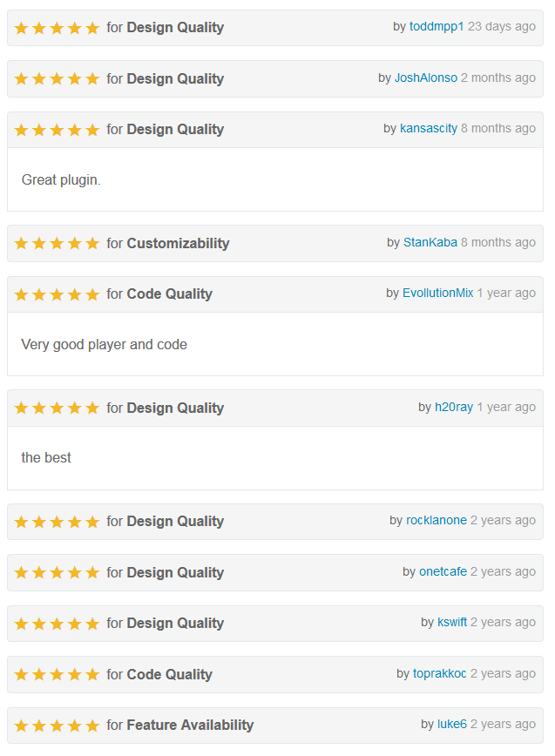Viewport: 555px width, 756px height.
Task: View kswift user profile
Action: [452, 622]
